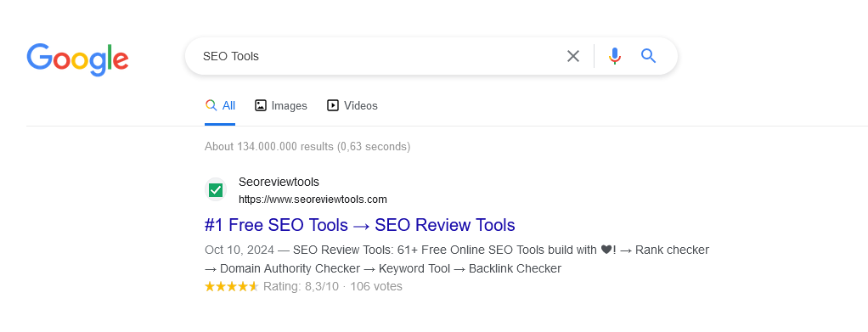This screenshot has width=868, height=332.
Task: Open '#1 Free SEO Tools → SEO Review Tools' link
Action: pyautogui.click(x=360, y=225)
